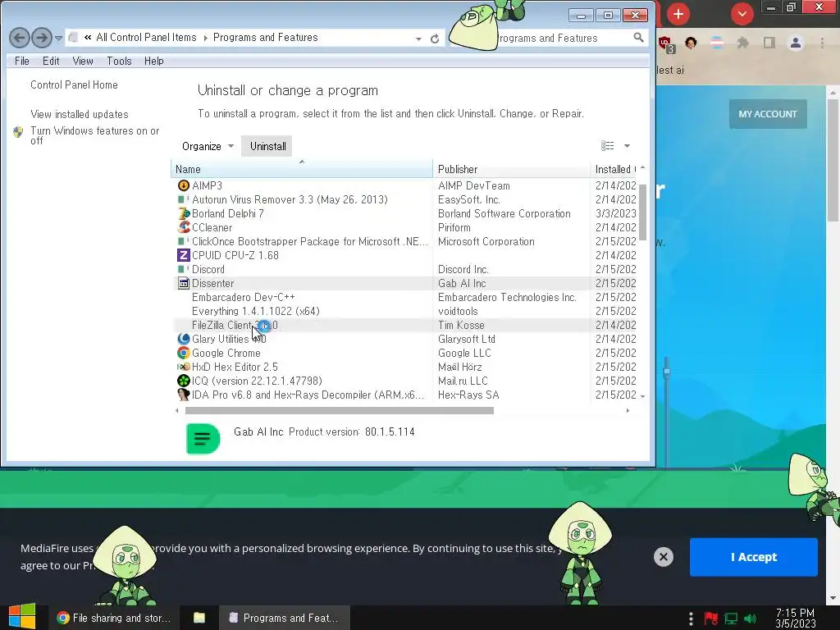
Task: Open File Explorer from the taskbar
Action: pyautogui.click(x=199, y=618)
